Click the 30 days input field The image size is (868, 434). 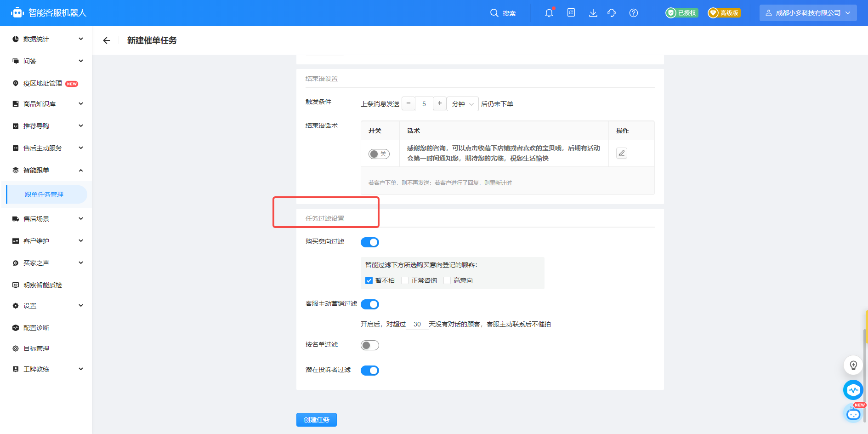(x=417, y=324)
